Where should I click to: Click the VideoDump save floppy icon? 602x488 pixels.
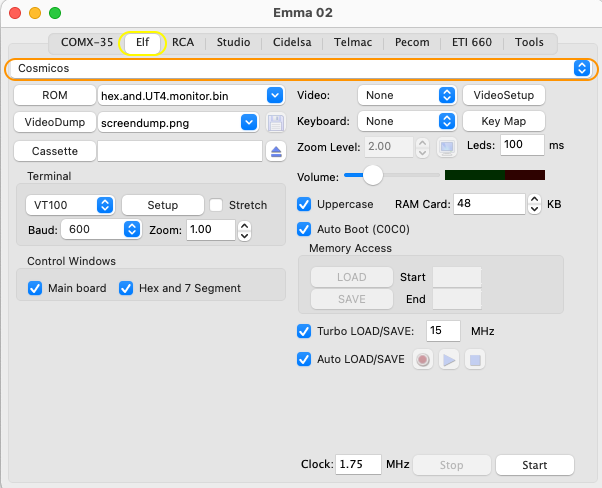click(276, 123)
